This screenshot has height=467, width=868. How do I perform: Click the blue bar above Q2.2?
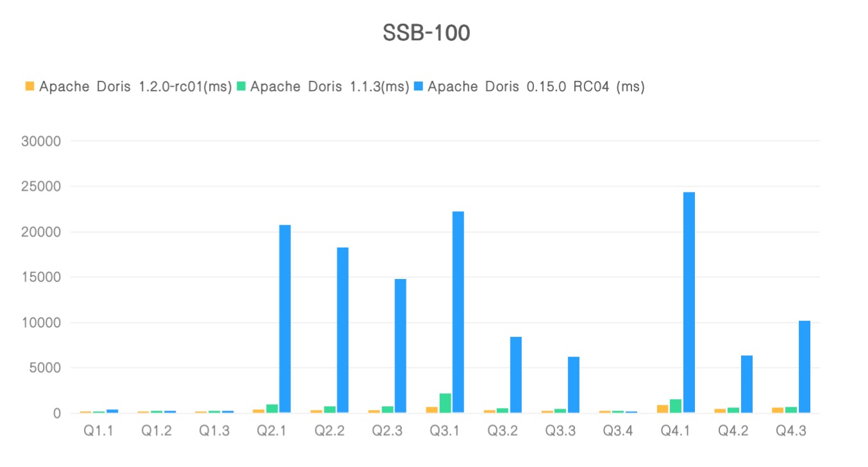click(342, 330)
